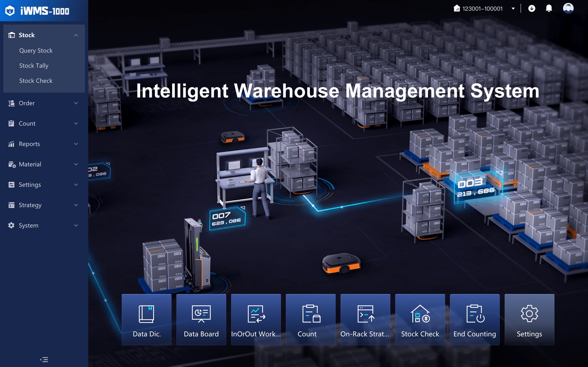This screenshot has width=588, height=367.
Task: Launch the InOrOut Workbench
Action: click(x=256, y=319)
